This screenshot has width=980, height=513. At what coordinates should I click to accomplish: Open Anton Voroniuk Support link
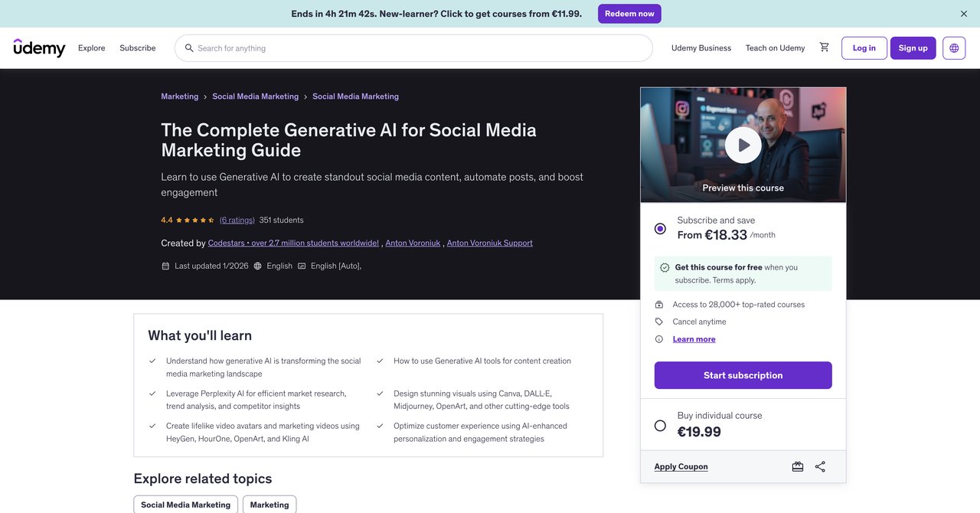click(490, 243)
